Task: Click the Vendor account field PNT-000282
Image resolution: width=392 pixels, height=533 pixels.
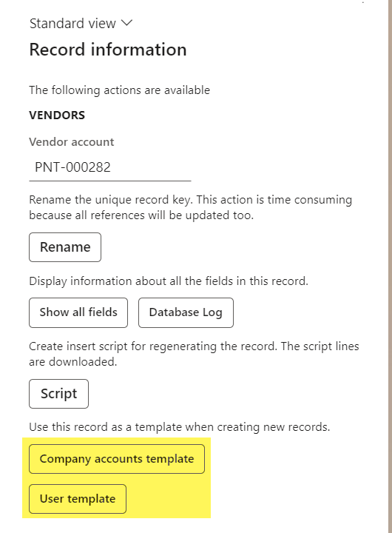Action: pyautogui.click(x=110, y=167)
